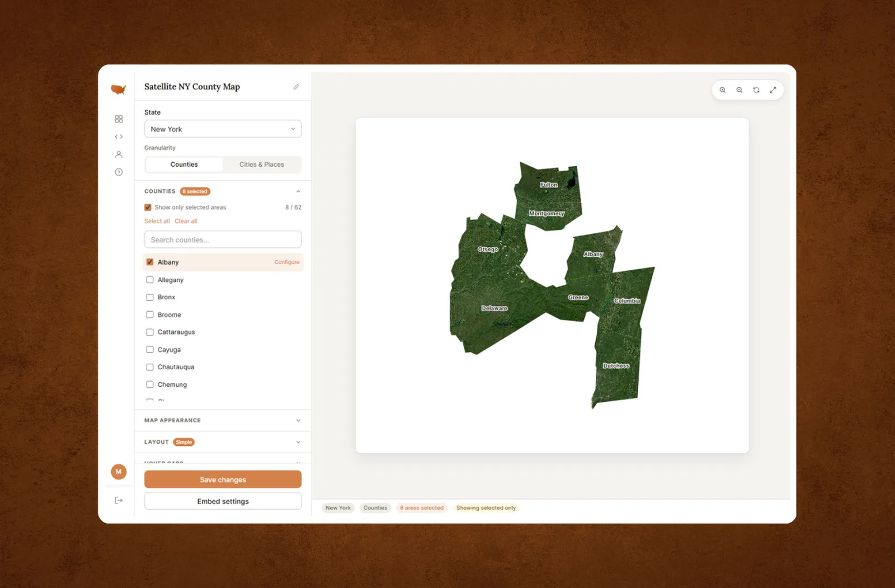Open the embed code brackets icon
The width and height of the screenshot is (895, 588).
pos(119,137)
